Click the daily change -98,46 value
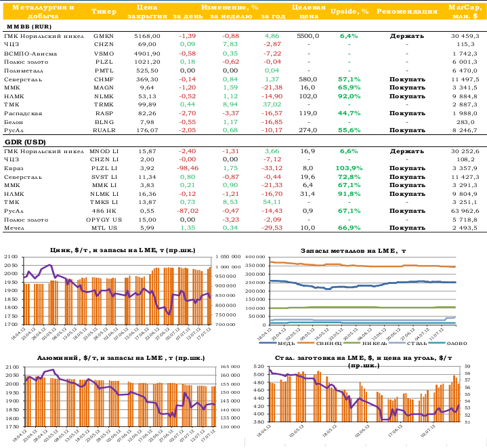487x448 pixels. pos(188,168)
